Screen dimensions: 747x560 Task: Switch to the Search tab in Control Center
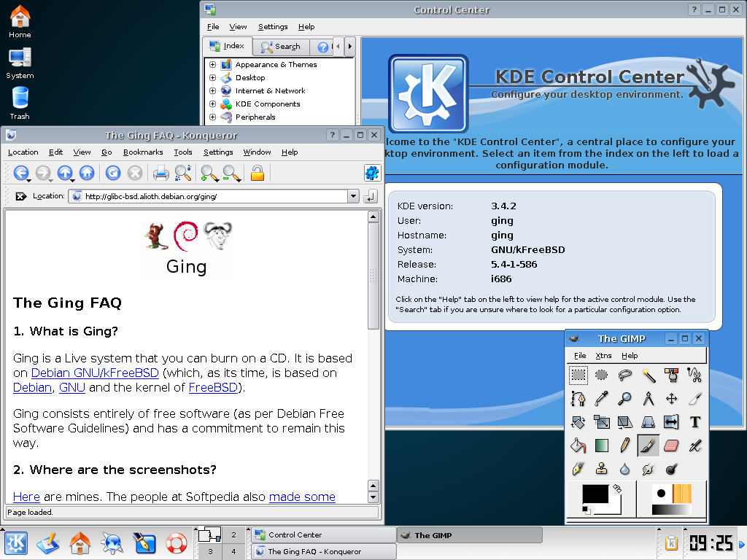281,47
